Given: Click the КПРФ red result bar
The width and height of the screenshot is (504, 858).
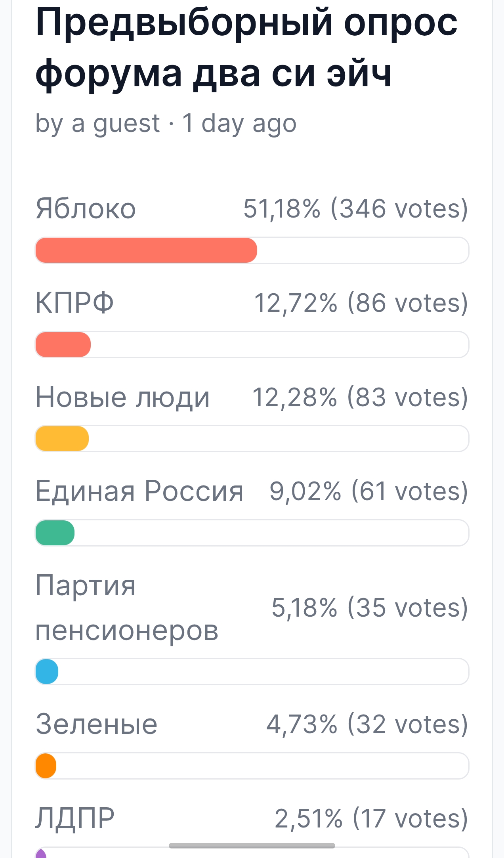Looking at the screenshot, I should (63, 344).
